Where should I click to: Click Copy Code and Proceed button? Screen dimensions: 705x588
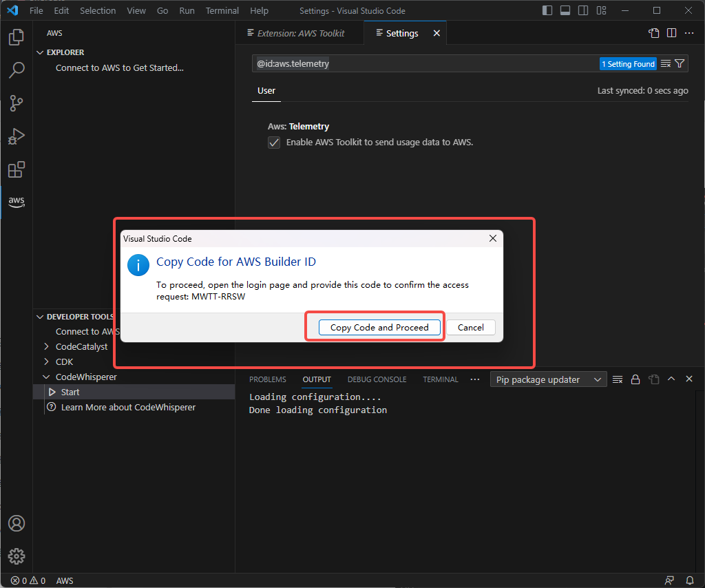[379, 327]
